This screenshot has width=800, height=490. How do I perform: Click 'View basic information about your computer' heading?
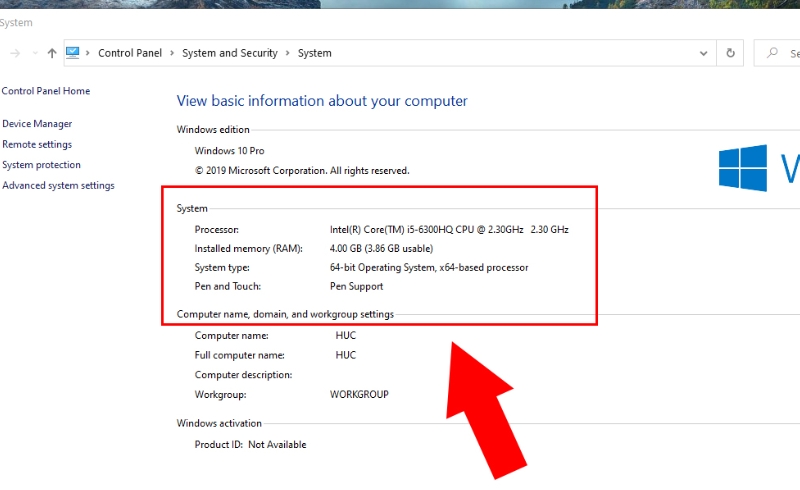coord(322,101)
